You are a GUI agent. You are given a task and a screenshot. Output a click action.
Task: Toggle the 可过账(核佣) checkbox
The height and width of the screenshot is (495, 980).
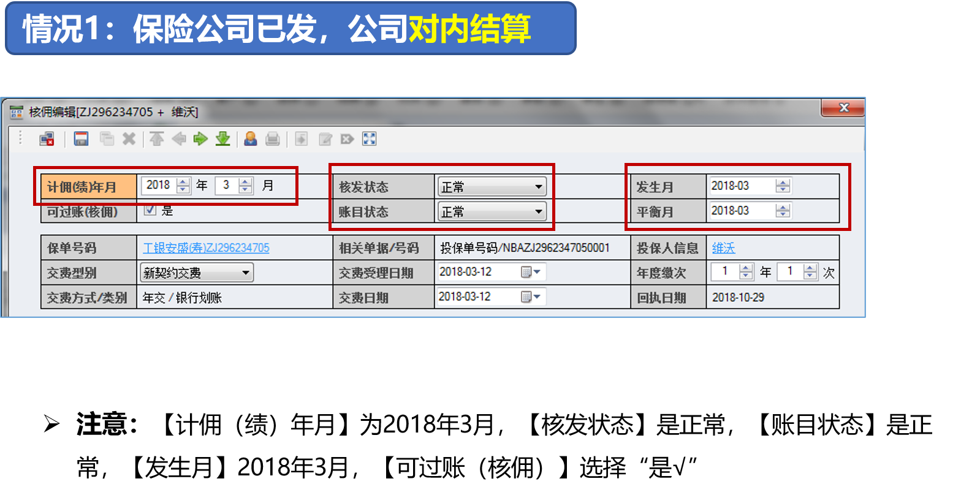150,210
